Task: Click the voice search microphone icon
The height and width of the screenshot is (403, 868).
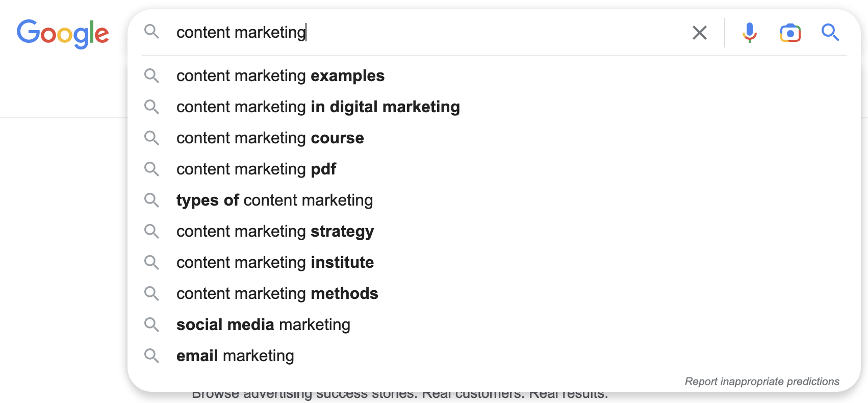Action: pyautogui.click(x=749, y=33)
